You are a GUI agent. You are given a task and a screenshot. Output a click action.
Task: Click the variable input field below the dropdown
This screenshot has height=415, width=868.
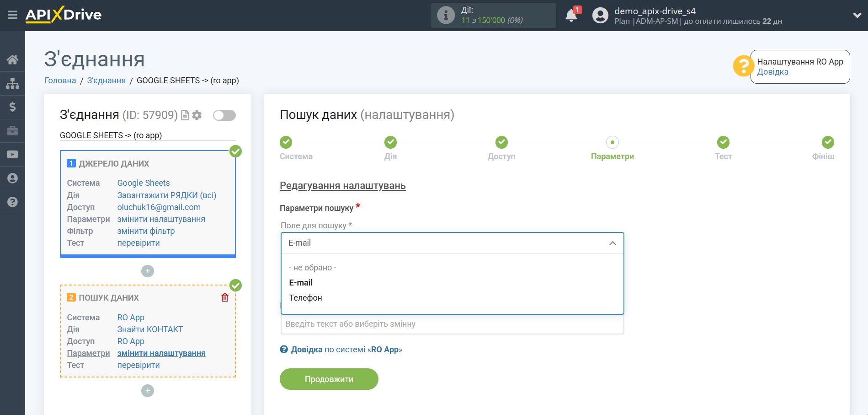point(453,324)
